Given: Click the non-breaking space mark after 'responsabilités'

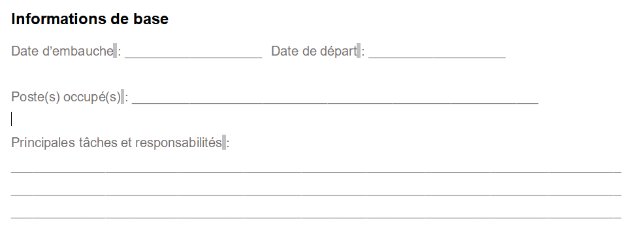Looking at the screenshot, I should click(x=224, y=143).
